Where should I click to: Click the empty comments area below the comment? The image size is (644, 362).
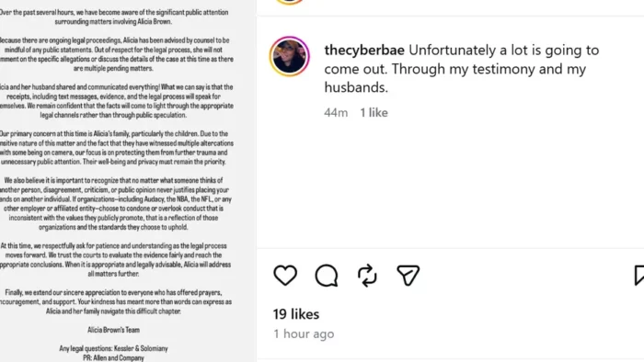pyautogui.click(x=450, y=185)
